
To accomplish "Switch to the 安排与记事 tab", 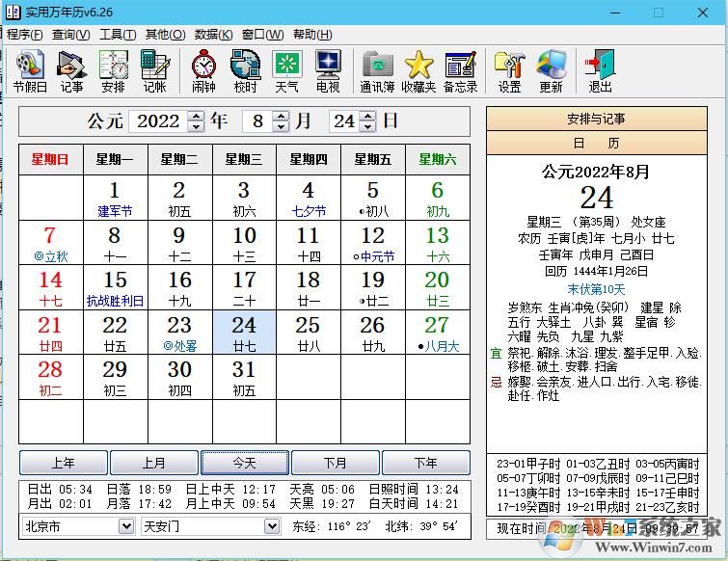I will click(x=597, y=119).
